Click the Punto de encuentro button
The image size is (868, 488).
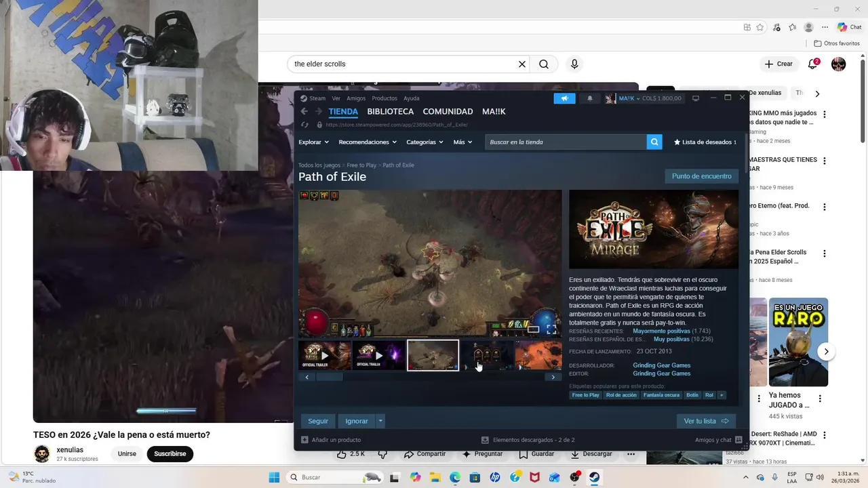pos(702,176)
